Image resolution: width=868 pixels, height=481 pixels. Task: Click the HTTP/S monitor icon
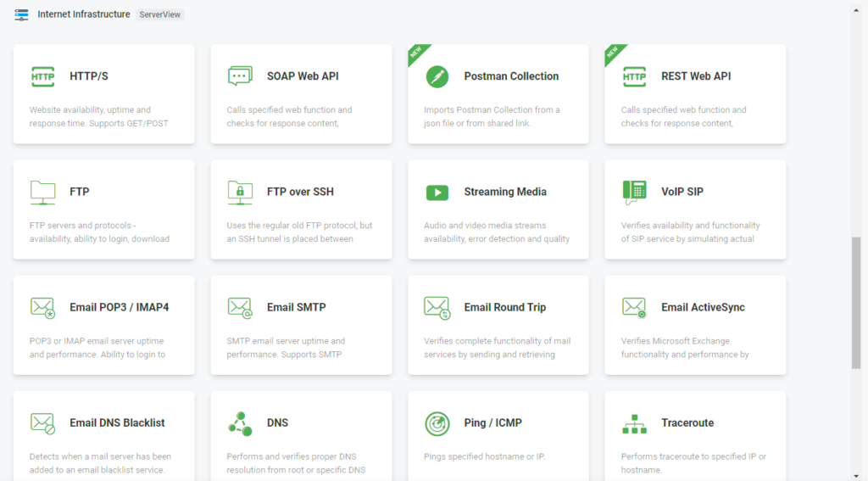pos(42,76)
